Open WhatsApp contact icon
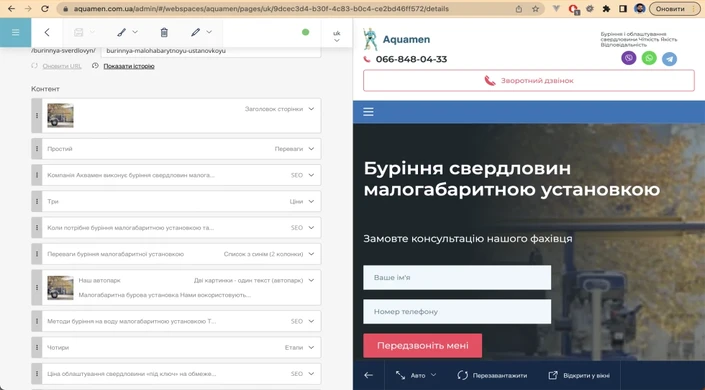This screenshot has width=705, height=390. point(649,58)
